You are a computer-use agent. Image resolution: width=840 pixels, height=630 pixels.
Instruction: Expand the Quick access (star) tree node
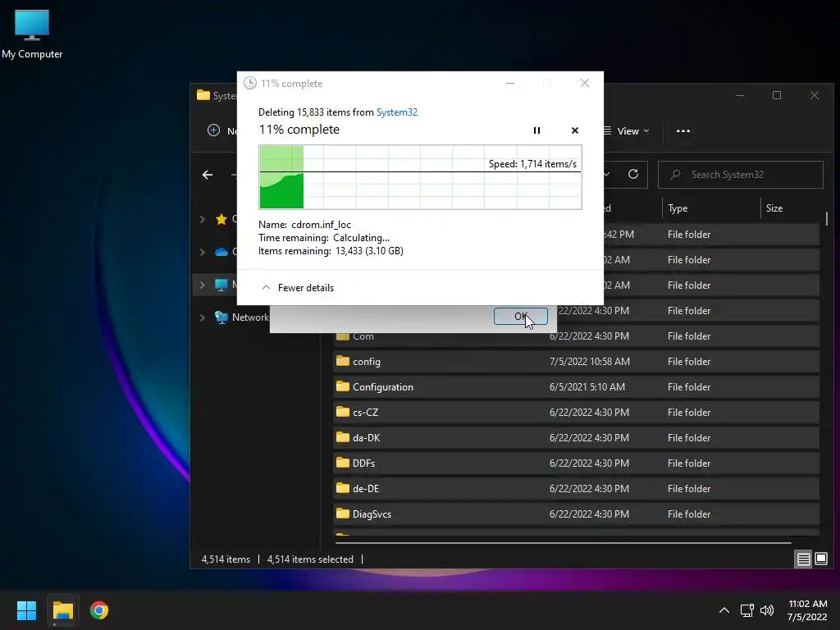[202, 218]
